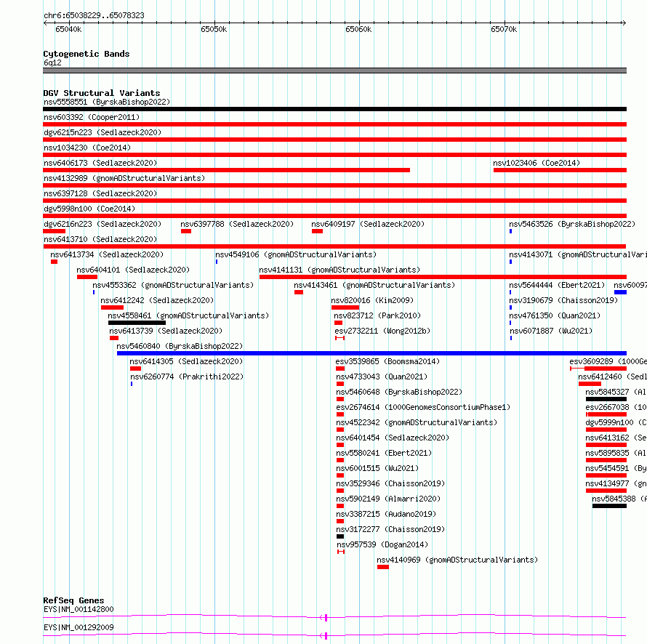Open nsv6401454 (Sedlazeck2020) variant
647x644 pixels.
coord(393,438)
